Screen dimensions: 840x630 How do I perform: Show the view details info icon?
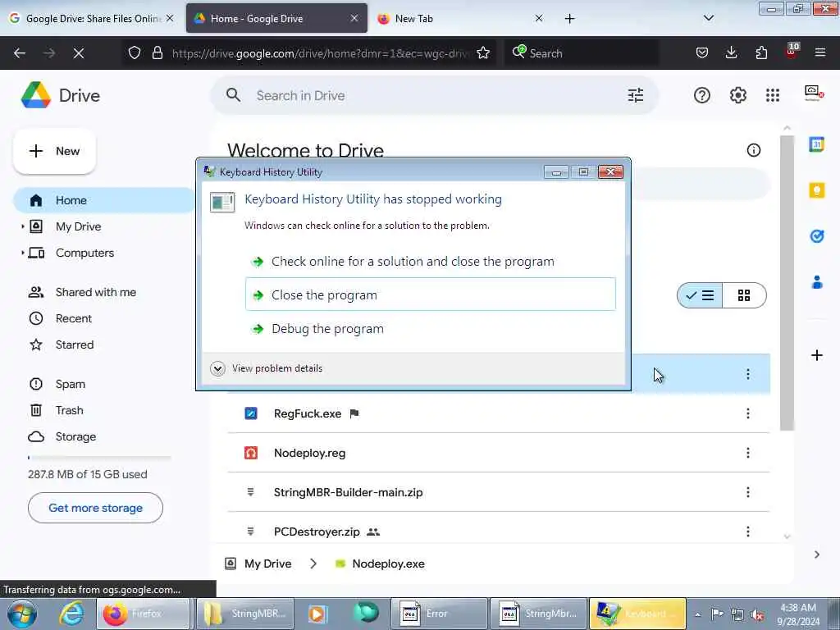coord(753,151)
